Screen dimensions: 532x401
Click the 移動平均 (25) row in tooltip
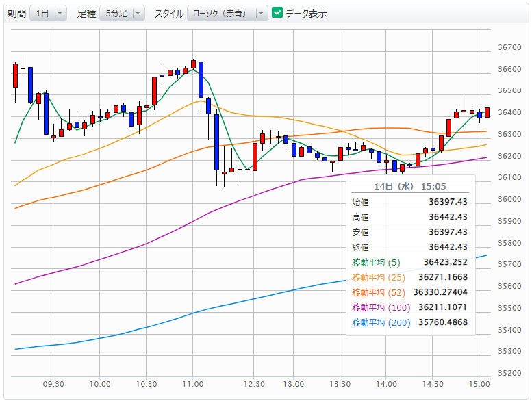click(409, 277)
